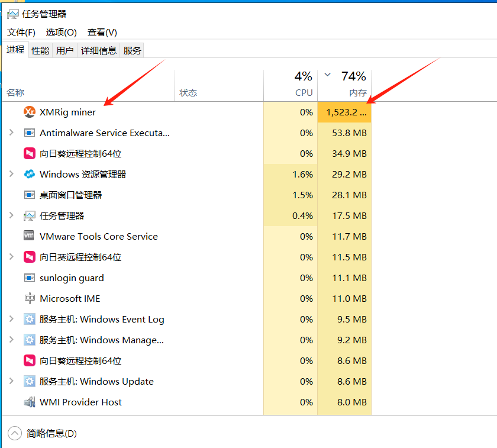Screen dimensions: 497x448
Task: Select the 服务主机: Windows Update name
Action: pos(96,381)
